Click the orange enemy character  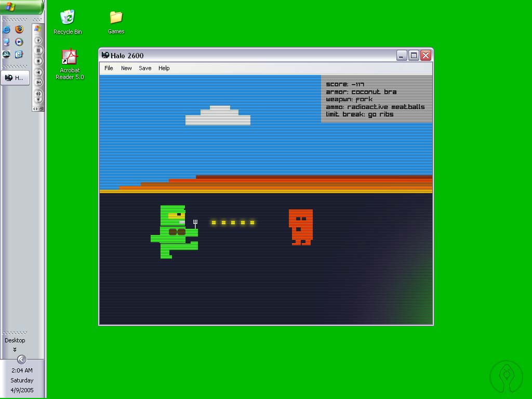click(301, 227)
